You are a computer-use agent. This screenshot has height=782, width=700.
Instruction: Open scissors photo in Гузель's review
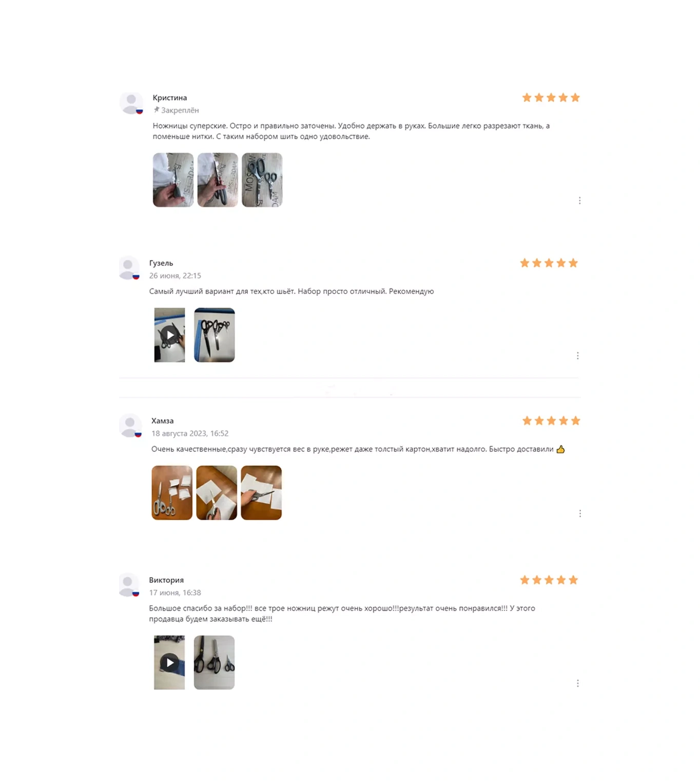pyautogui.click(x=215, y=335)
